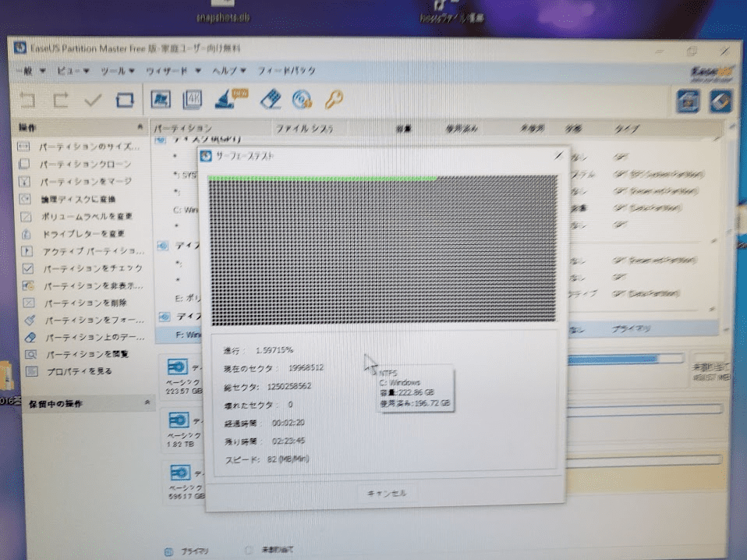The width and height of the screenshot is (747, 560).
Task: Click the bootable disk icon at toolbar right
Action: (688, 101)
